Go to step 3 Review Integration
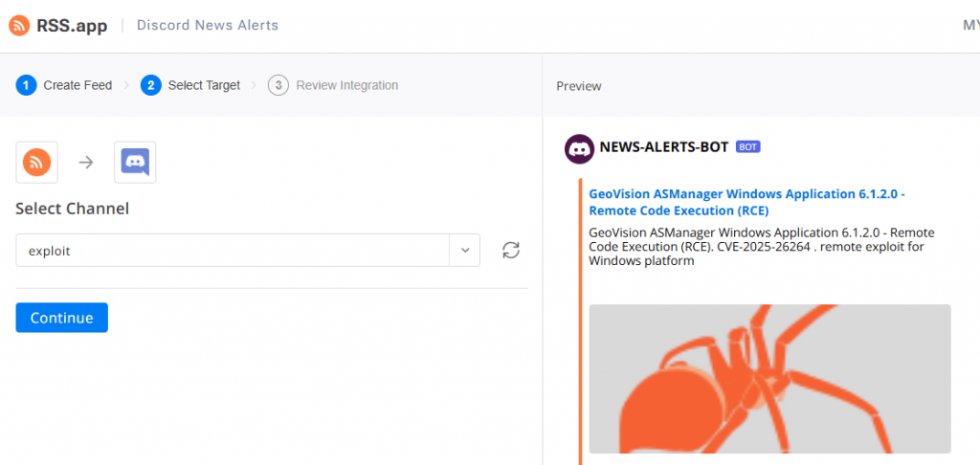 [332, 85]
